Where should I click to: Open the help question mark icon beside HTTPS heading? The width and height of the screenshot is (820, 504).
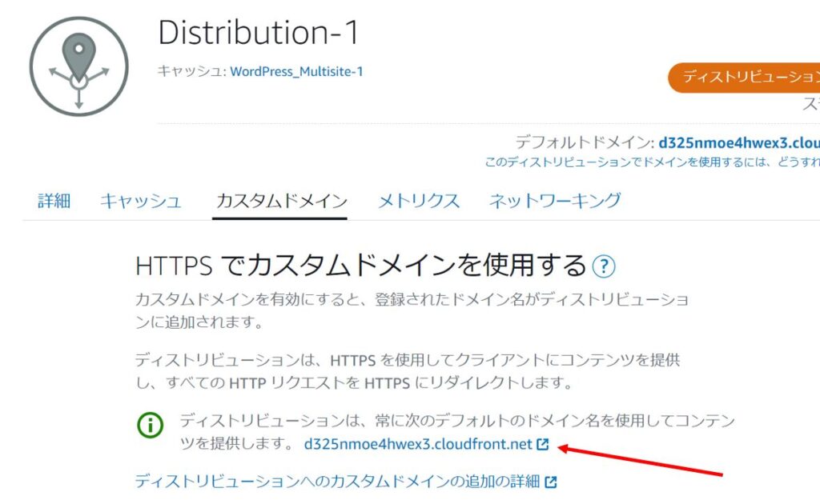[x=603, y=266]
